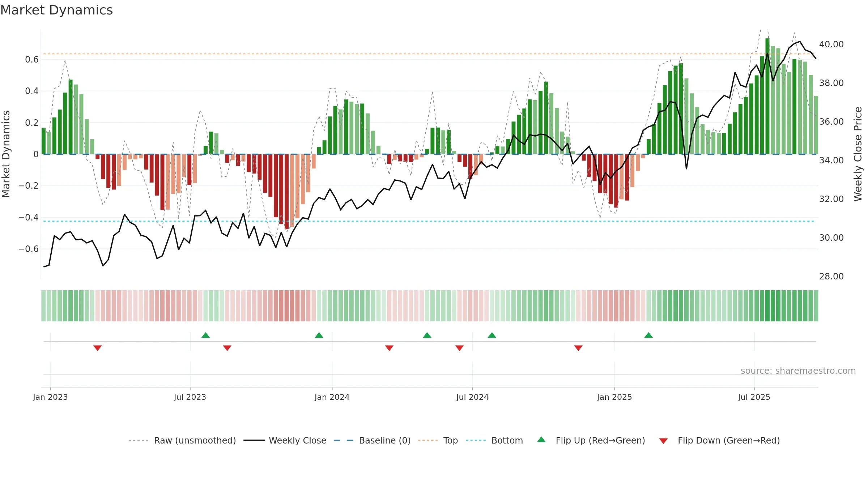Click the flip-up marker just before Jan 2024
The width and height of the screenshot is (868, 488).
(x=319, y=335)
